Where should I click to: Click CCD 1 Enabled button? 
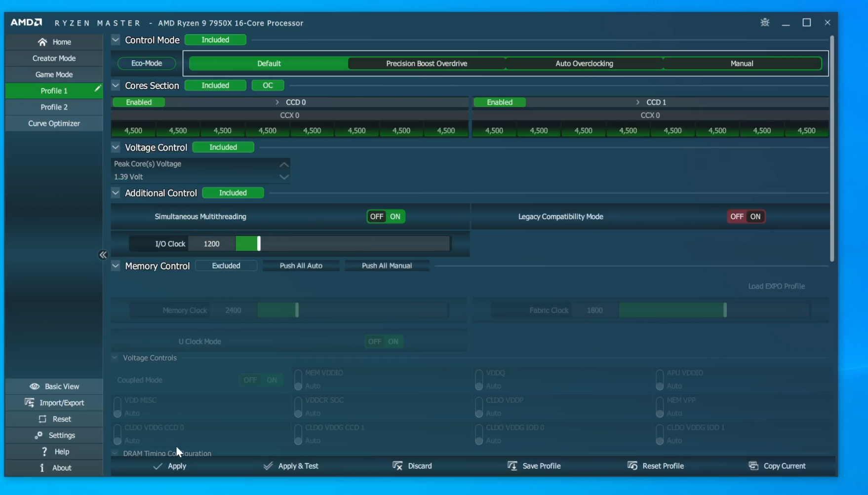[x=500, y=102]
